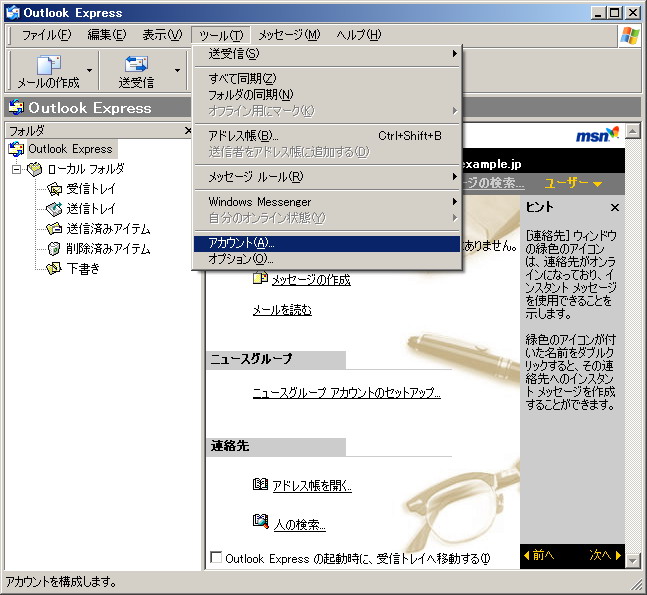Click the メールを読む link

[282, 310]
